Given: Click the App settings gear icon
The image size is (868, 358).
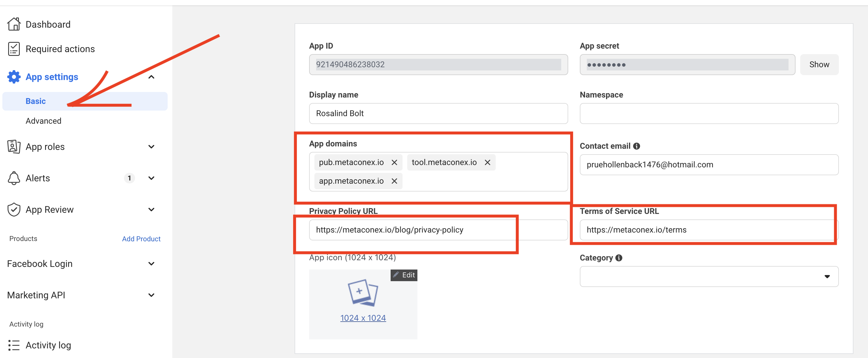Looking at the screenshot, I should [x=14, y=77].
